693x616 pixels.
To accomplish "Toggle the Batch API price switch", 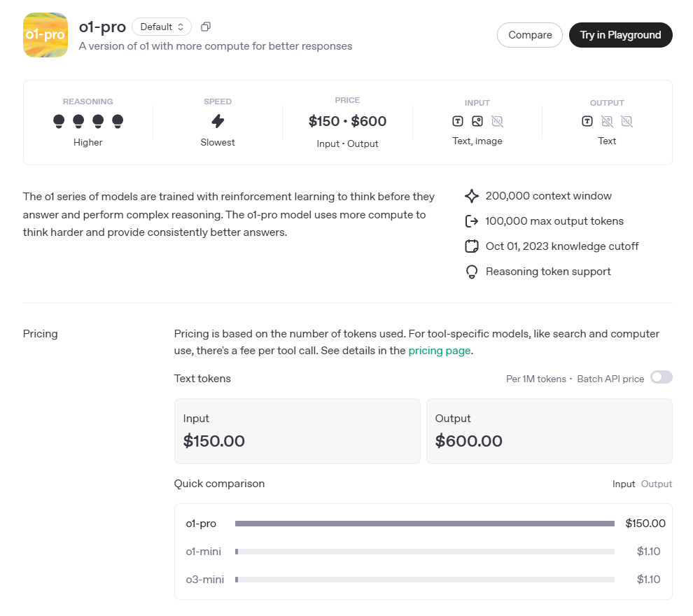I will tap(661, 377).
